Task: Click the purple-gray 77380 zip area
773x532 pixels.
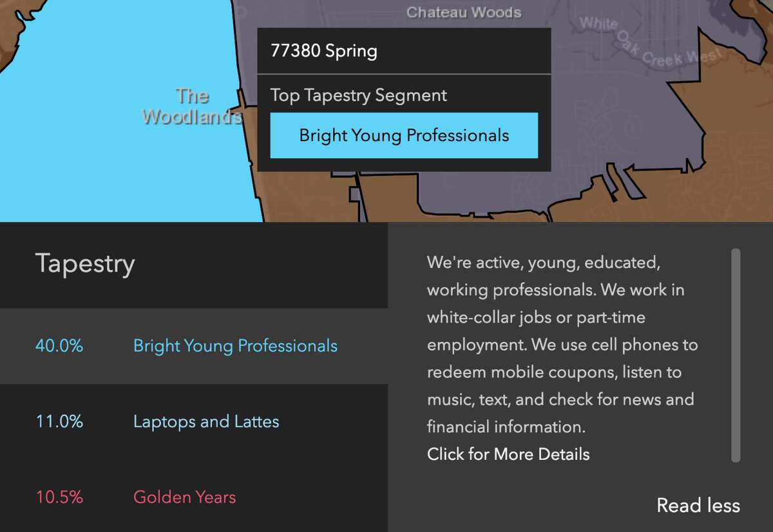Action: [x=490, y=193]
